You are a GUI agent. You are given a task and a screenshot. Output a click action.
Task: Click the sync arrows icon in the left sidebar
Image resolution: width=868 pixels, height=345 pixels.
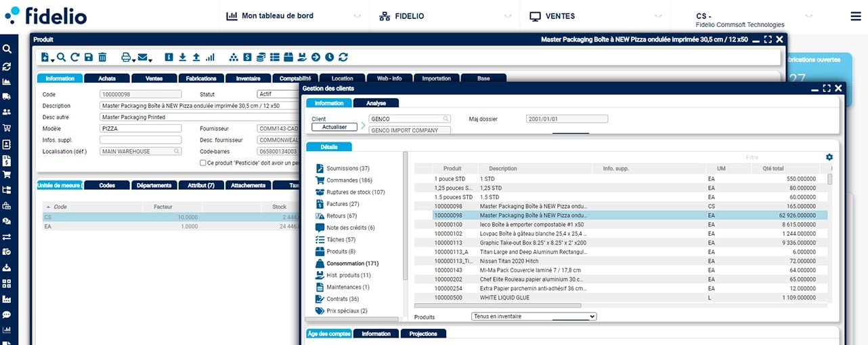7,66
